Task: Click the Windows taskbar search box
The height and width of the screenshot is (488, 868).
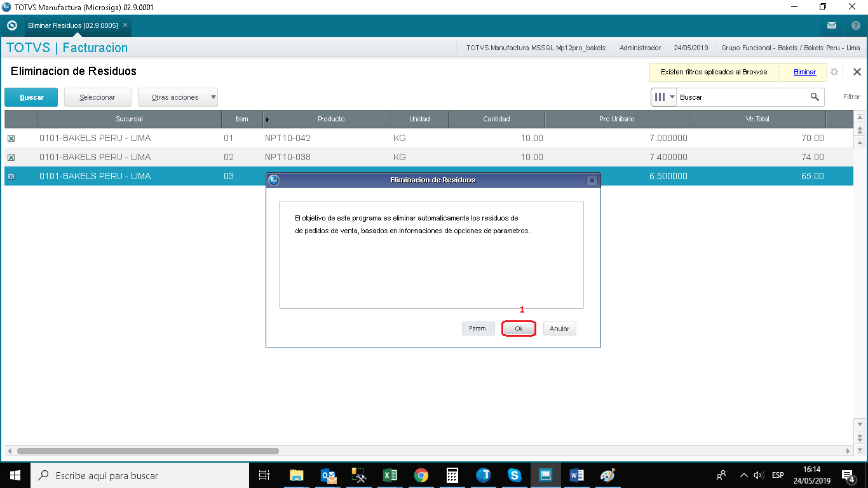Action: [x=139, y=475]
